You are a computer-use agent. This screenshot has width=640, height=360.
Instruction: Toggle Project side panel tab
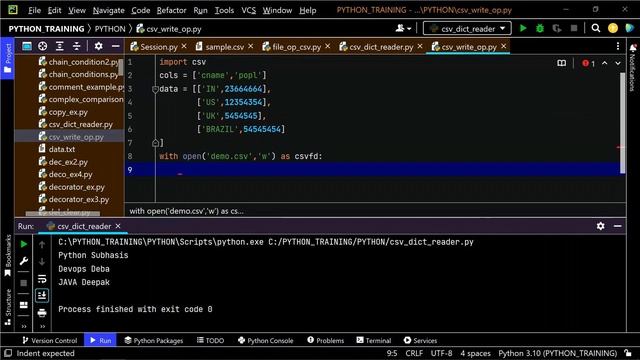(x=7, y=58)
